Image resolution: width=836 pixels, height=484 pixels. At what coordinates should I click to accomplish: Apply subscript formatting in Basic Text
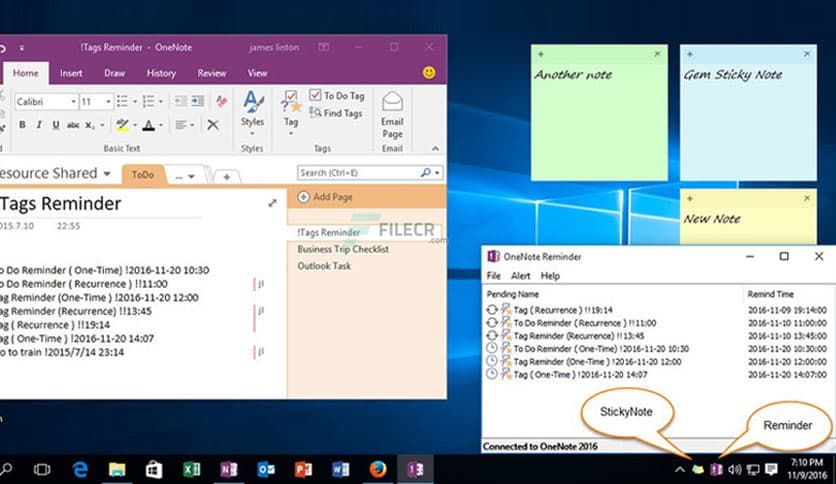click(x=90, y=125)
